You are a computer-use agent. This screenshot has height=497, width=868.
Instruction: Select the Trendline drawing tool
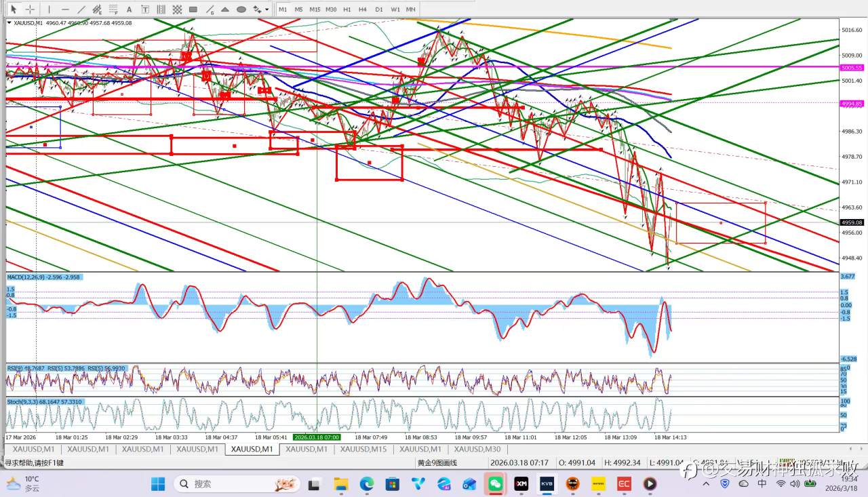pyautogui.click(x=81, y=9)
